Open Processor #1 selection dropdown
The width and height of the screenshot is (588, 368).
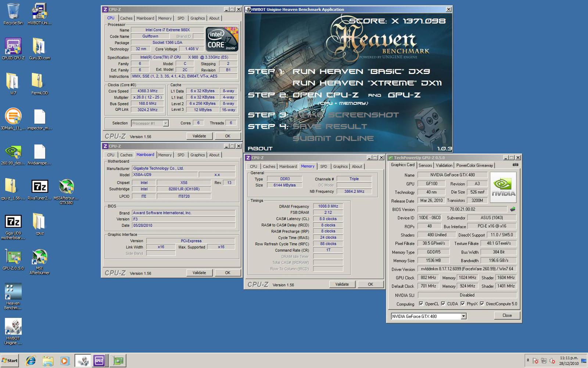tap(166, 123)
